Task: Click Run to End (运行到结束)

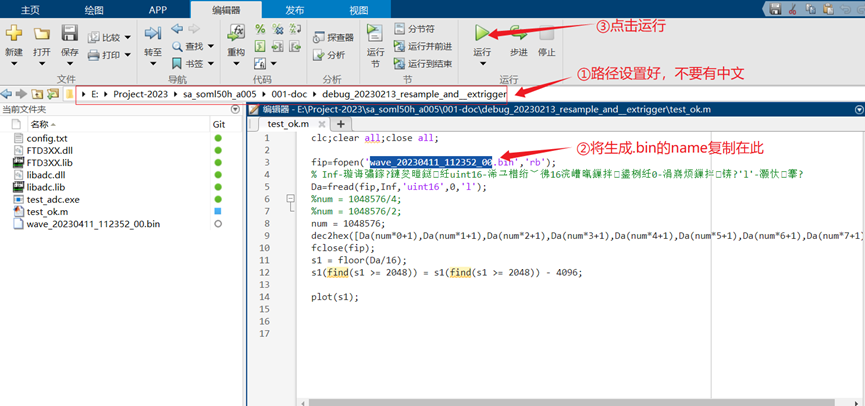Action: (x=423, y=63)
